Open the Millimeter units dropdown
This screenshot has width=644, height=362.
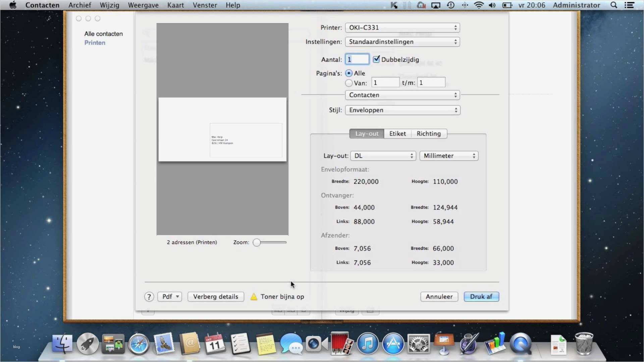point(448,156)
